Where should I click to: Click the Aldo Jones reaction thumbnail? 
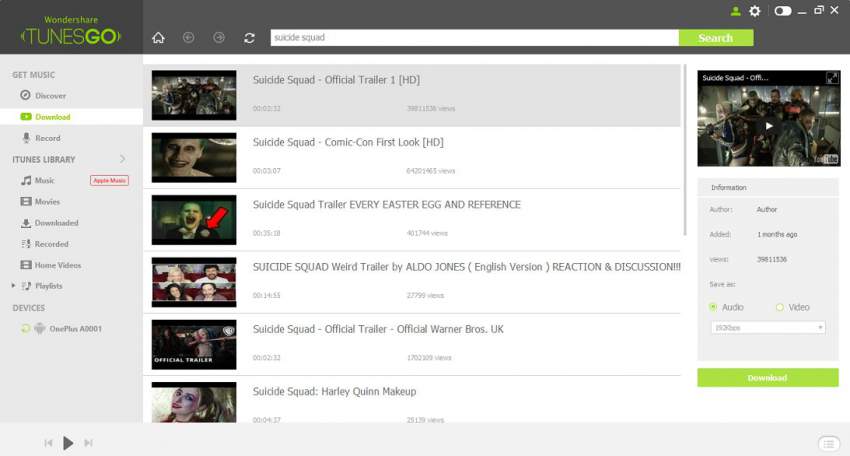pyautogui.click(x=194, y=282)
